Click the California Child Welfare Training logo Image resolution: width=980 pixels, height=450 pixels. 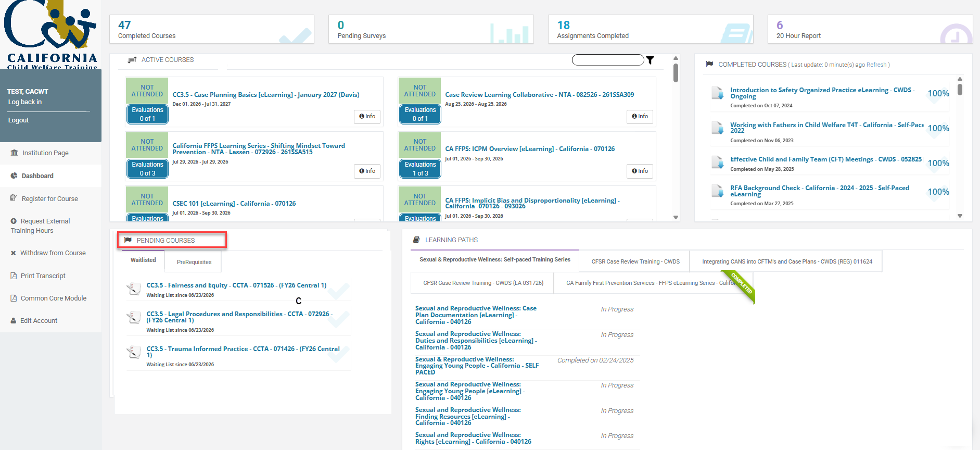(51, 34)
